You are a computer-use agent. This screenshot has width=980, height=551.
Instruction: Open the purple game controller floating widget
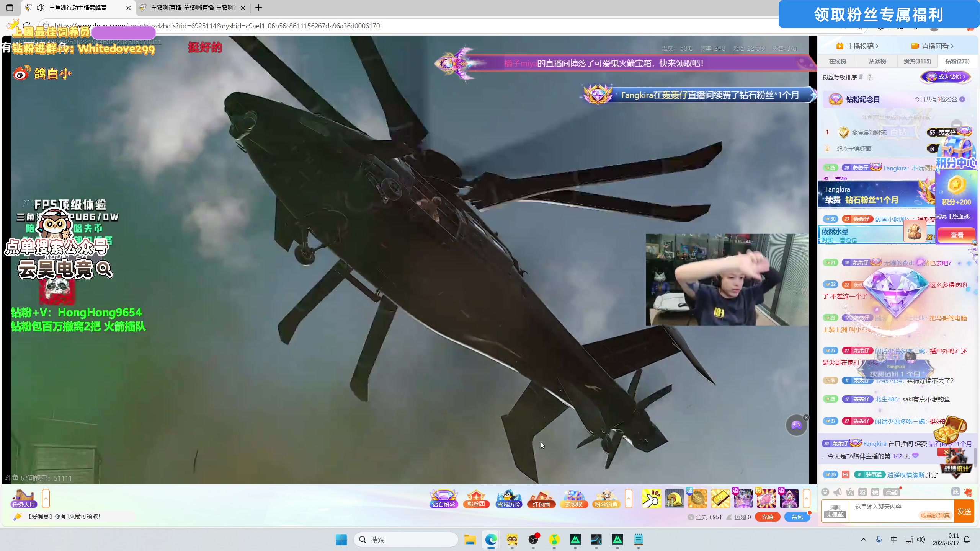(x=796, y=425)
